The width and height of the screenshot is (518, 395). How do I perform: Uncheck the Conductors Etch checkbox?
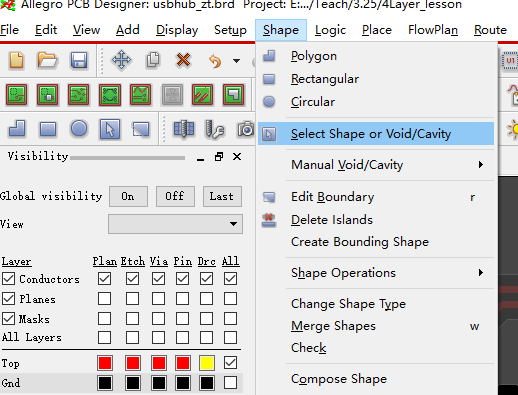point(132,279)
